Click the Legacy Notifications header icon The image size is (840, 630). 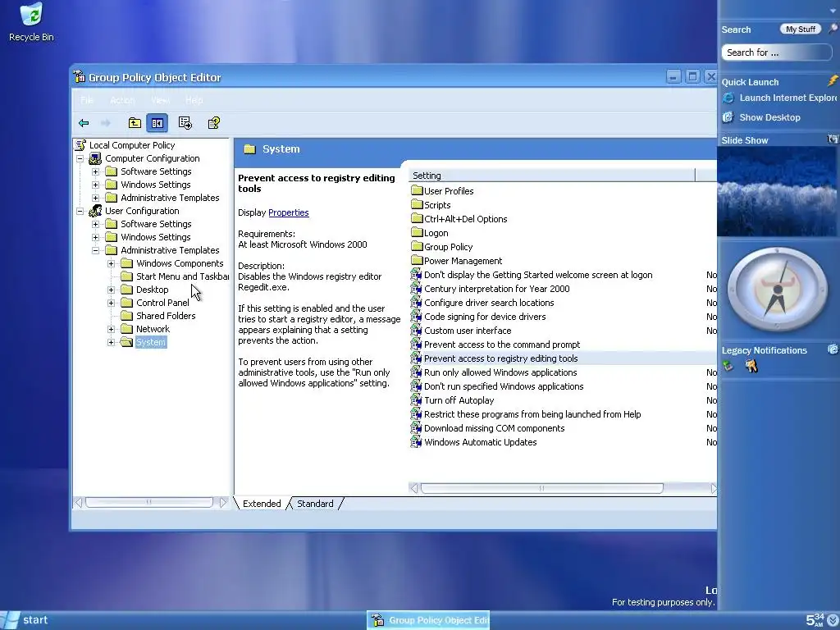point(833,349)
